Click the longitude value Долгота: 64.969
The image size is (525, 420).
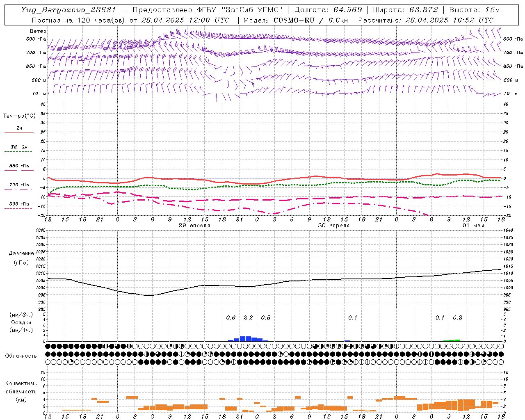coord(328,10)
